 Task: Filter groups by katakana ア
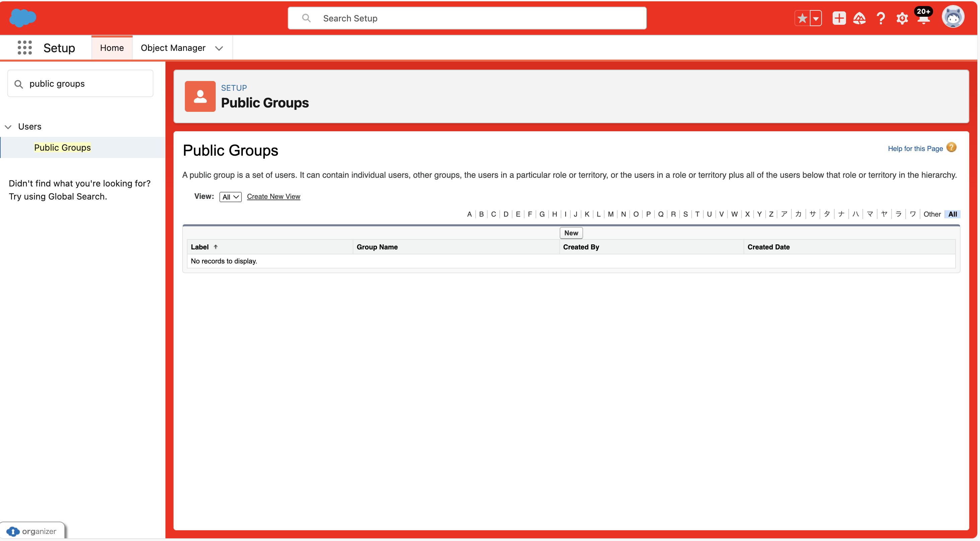click(x=784, y=214)
